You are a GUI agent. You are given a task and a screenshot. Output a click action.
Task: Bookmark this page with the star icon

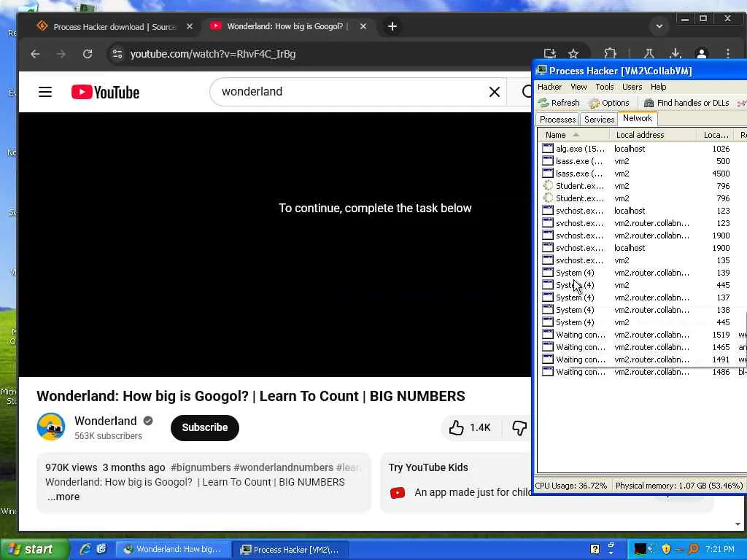tap(573, 54)
